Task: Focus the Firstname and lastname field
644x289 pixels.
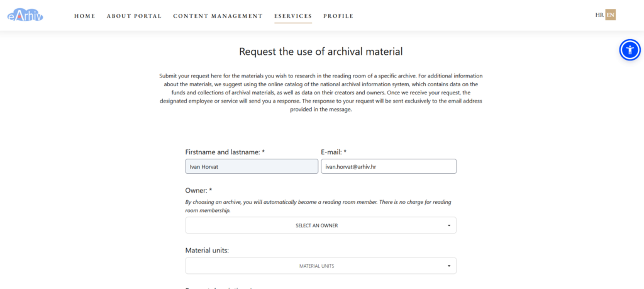Action: [x=252, y=166]
